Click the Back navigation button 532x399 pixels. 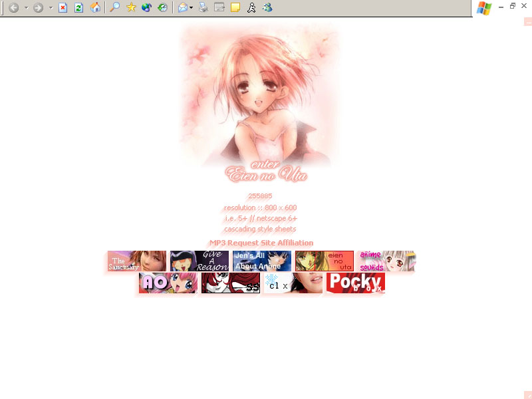[14, 8]
